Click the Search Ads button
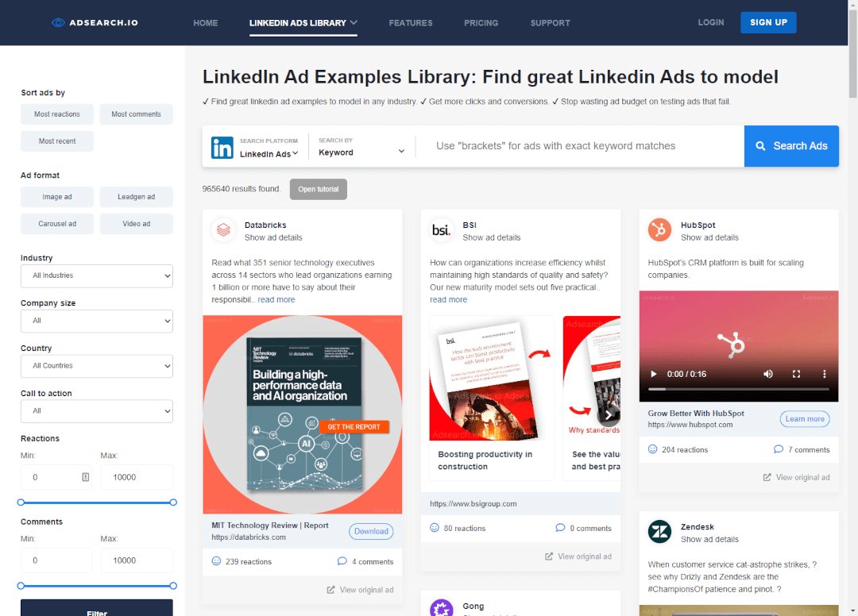Image resolution: width=858 pixels, height=616 pixels. (791, 146)
